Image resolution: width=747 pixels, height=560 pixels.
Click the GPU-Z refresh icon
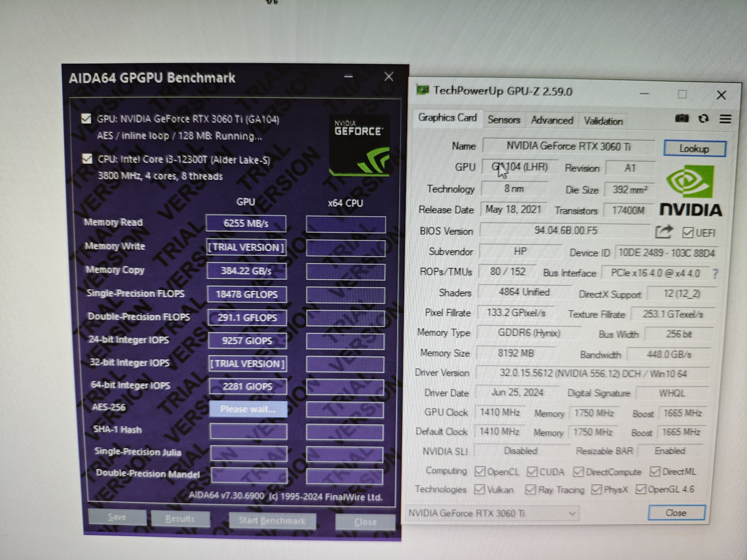click(x=704, y=119)
